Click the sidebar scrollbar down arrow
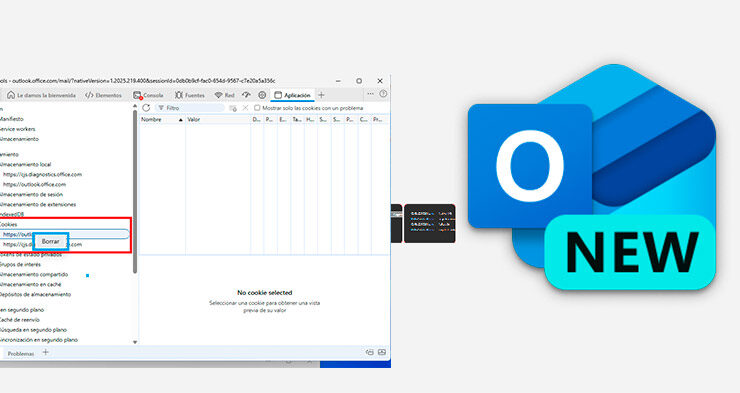 pyautogui.click(x=135, y=342)
